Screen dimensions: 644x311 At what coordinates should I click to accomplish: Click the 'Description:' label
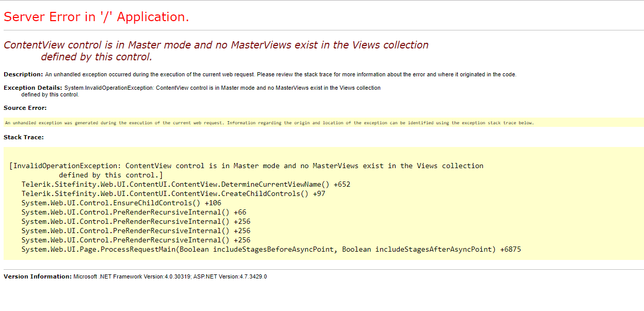coord(23,74)
